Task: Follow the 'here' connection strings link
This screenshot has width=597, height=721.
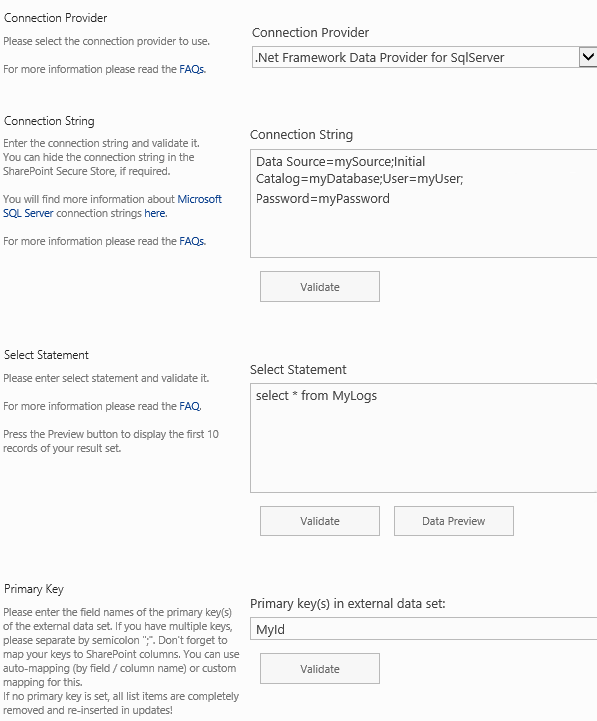Action: 155,213
